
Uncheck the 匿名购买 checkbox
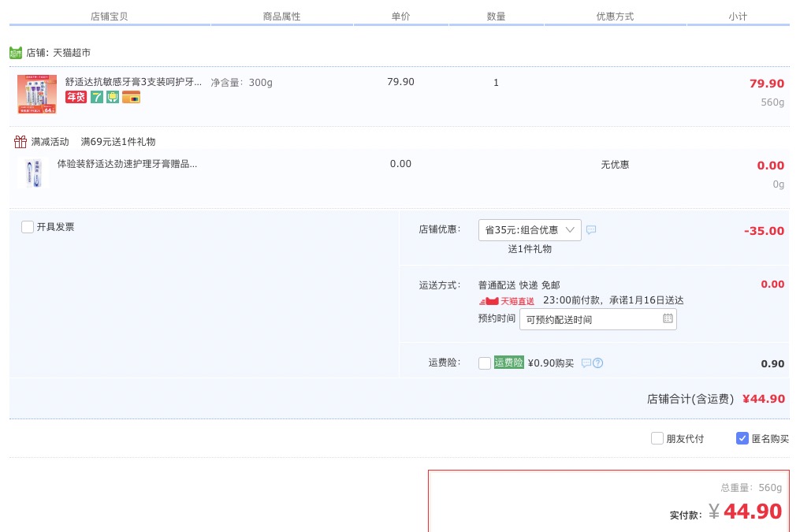point(742,438)
